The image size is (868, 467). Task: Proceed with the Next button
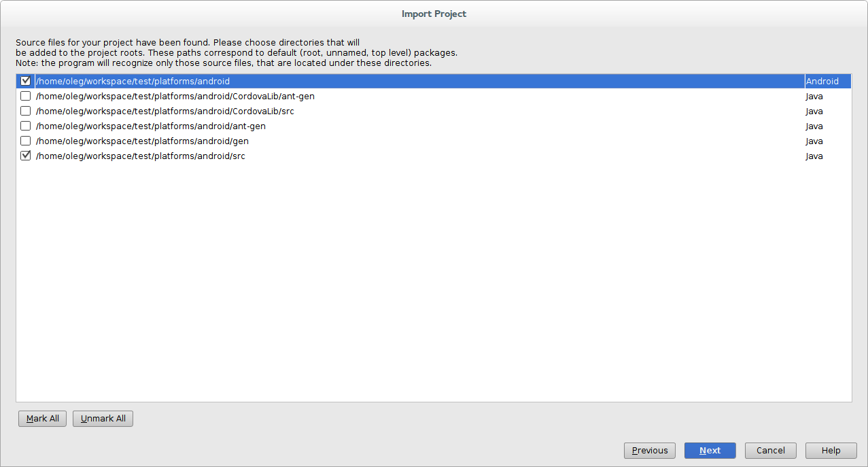pyautogui.click(x=710, y=451)
